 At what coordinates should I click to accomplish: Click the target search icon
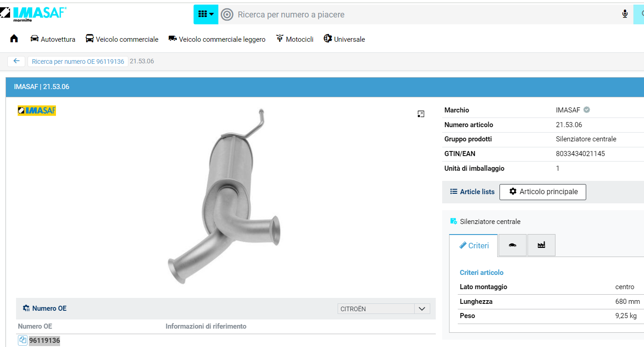(x=227, y=15)
